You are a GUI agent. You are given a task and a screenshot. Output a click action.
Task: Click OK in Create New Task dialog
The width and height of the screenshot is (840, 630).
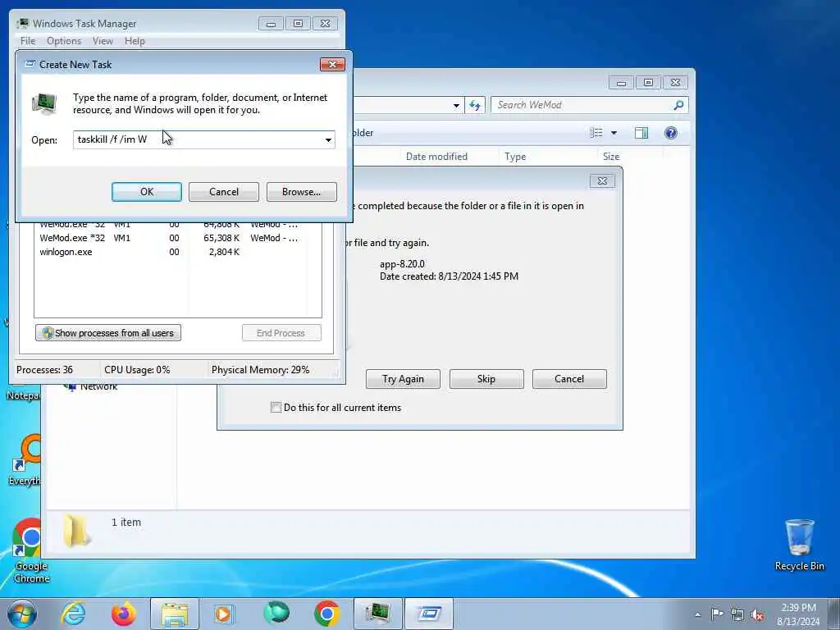(146, 192)
